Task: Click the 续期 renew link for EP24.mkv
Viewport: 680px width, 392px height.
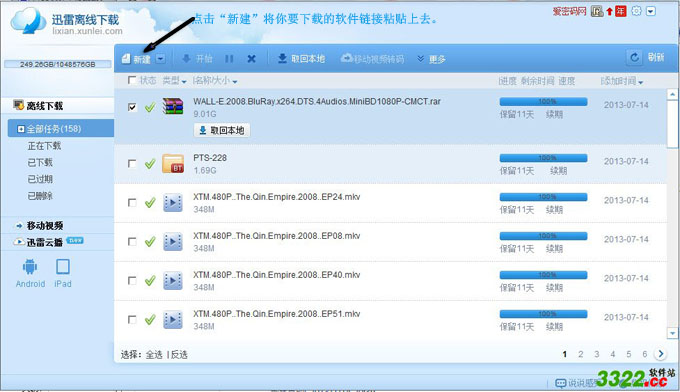Action: (554, 209)
